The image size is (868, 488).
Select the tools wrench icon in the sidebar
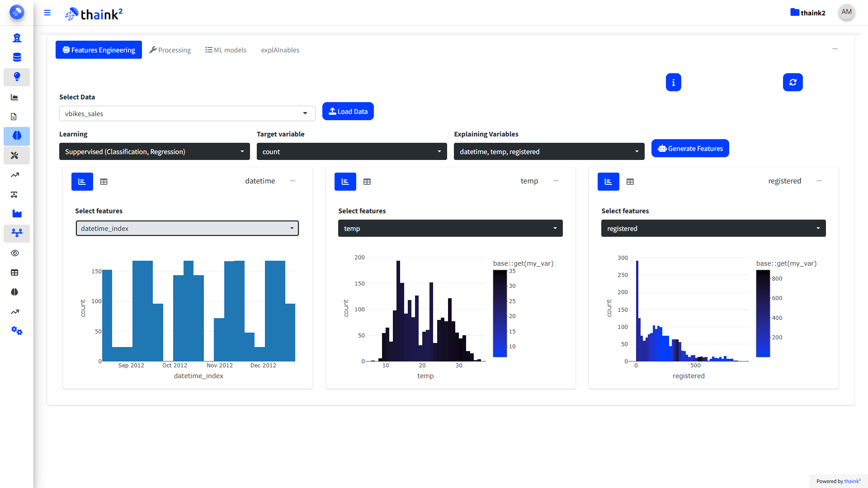15,155
